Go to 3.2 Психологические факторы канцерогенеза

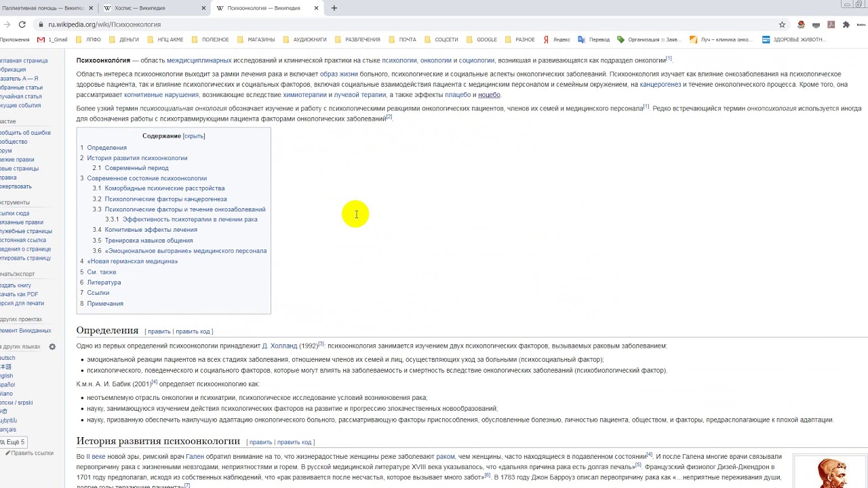pyautogui.click(x=159, y=199)
